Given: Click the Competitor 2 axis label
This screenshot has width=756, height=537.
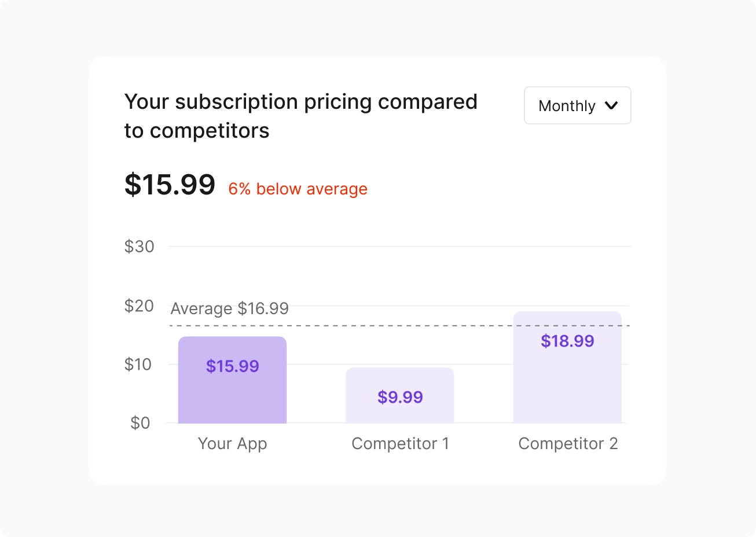Looking at the screenshot, I should [x=568, y=443].
